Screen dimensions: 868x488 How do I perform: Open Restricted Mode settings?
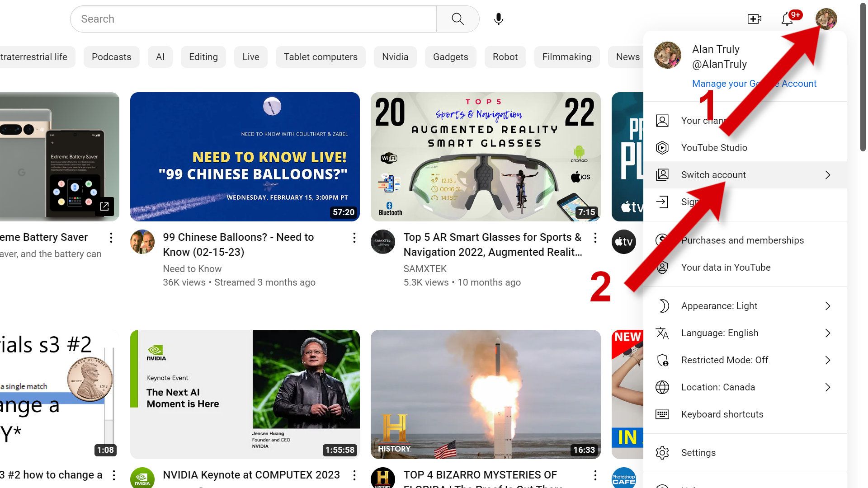click(723, 360)
